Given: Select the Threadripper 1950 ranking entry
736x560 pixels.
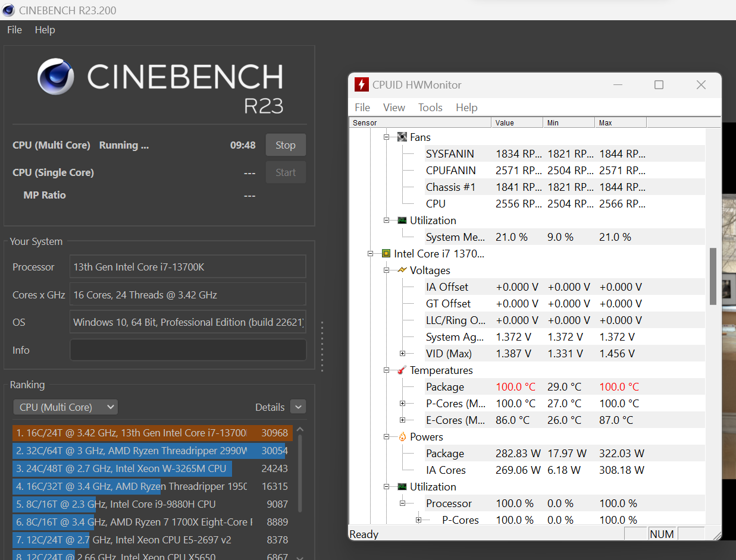Looking at the screenshot, I should point(152,486).
